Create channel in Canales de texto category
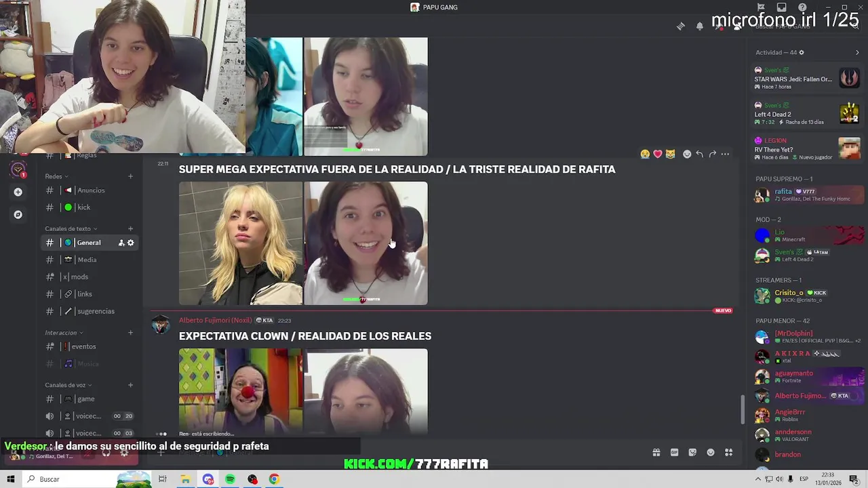The height and width of the screenshot is (488, 868). click(130, 228)
